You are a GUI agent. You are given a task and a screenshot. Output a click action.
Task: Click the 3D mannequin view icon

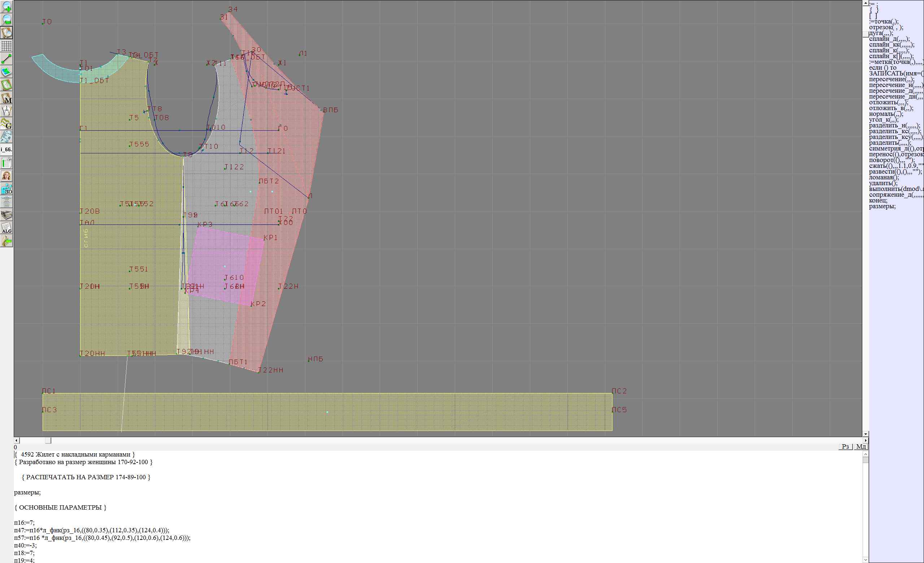7,189
